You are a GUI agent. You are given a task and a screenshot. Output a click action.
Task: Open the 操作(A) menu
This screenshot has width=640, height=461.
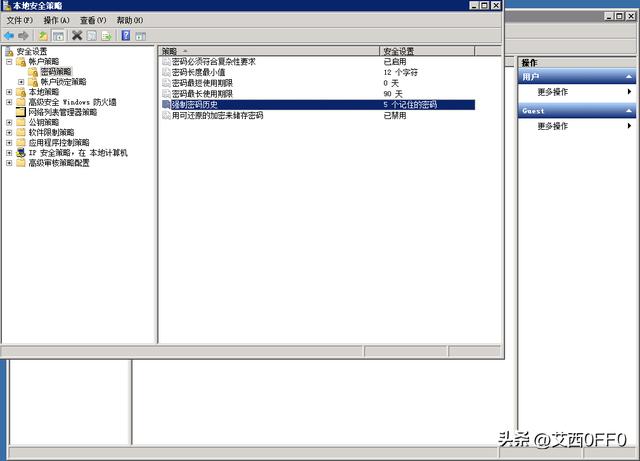click(56, 20)
